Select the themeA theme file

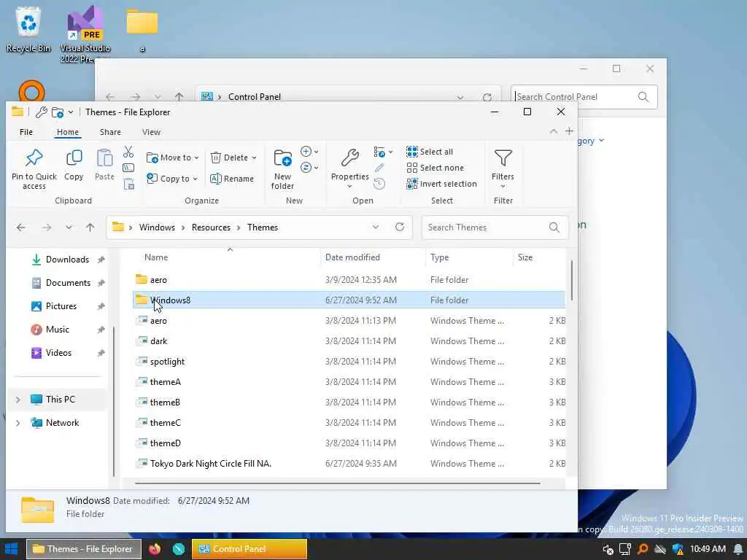[x=350, y=382]
